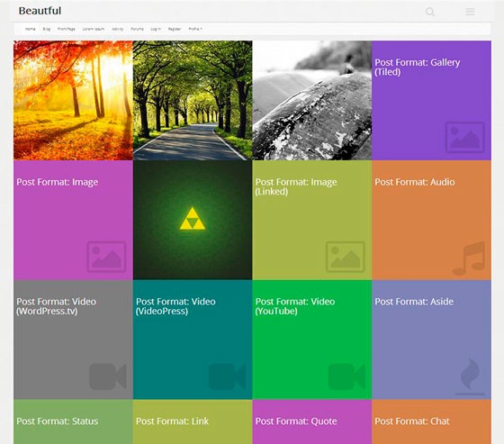Open the Home menu item
Image resolution: width=504 pixels, height=444 pixels.
[x=31, y=29]
